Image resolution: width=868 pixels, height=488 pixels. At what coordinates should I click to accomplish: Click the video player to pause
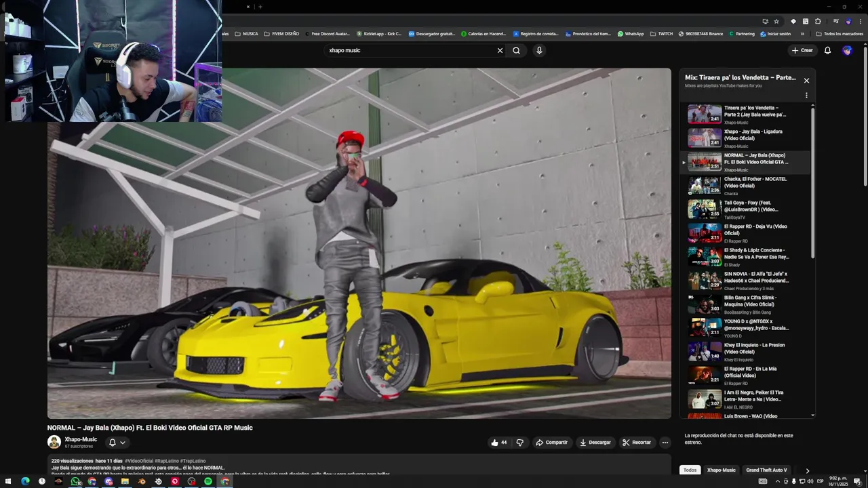(x=359, y=243)
